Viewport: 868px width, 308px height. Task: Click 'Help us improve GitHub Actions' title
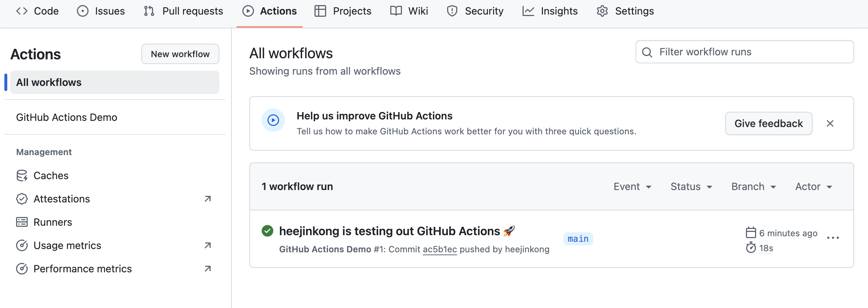pos(375,116)
